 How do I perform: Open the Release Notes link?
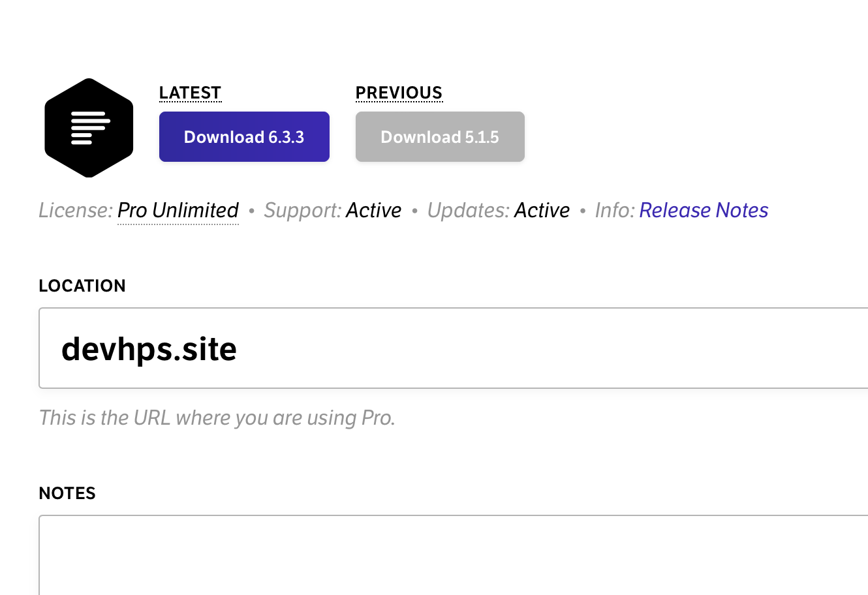pyautogui.click(x=704, y=210)
